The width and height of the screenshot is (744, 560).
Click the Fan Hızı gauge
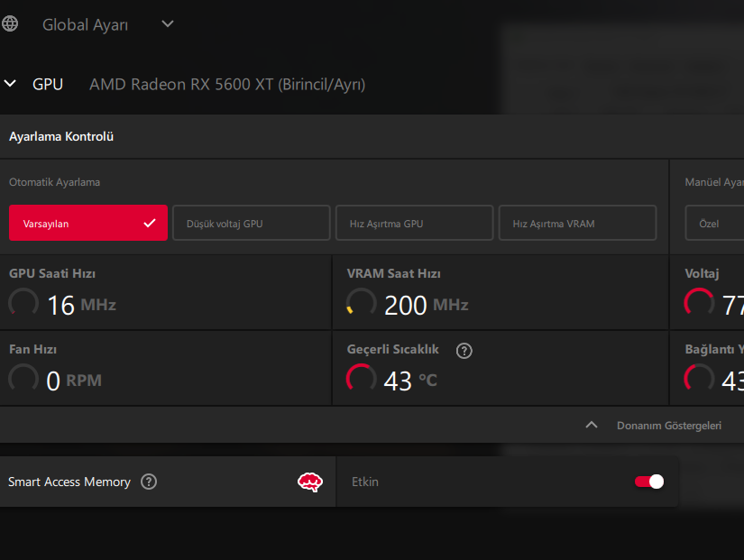pos(23,379)
